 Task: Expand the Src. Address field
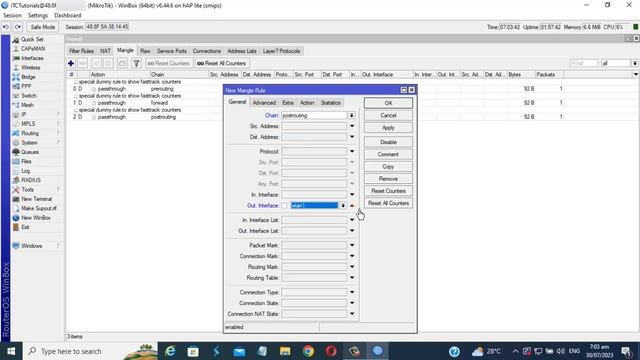coord(352,126)
